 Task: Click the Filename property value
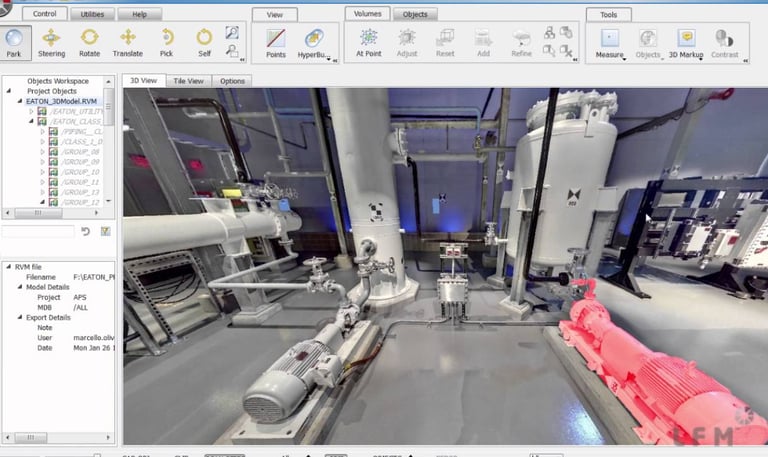(x=94, y=277)
